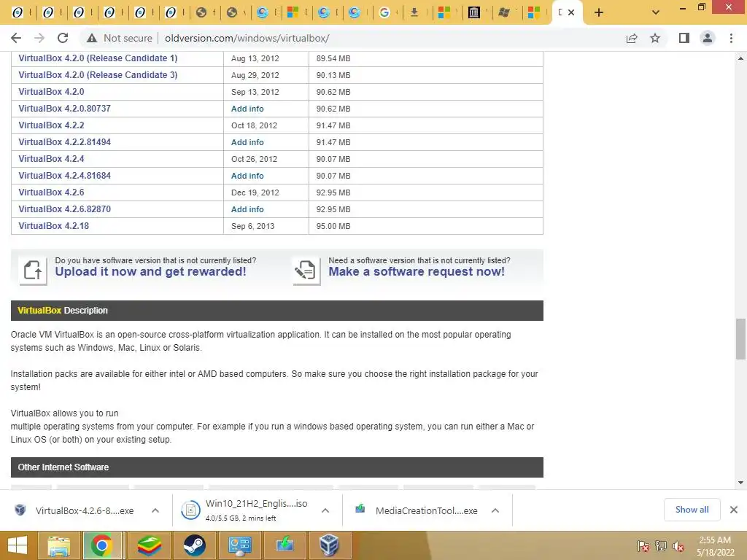Click the page vertical scrollbar thumb

(740, 339)
